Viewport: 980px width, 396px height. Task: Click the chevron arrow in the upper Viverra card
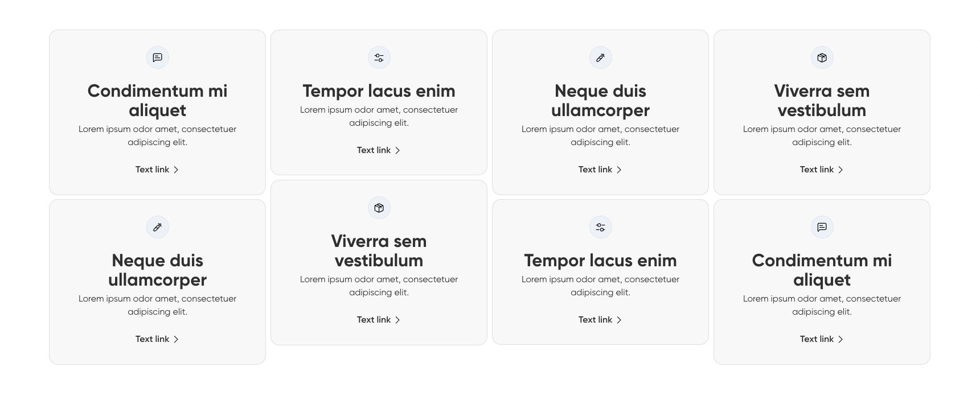(x=840, y=170)
